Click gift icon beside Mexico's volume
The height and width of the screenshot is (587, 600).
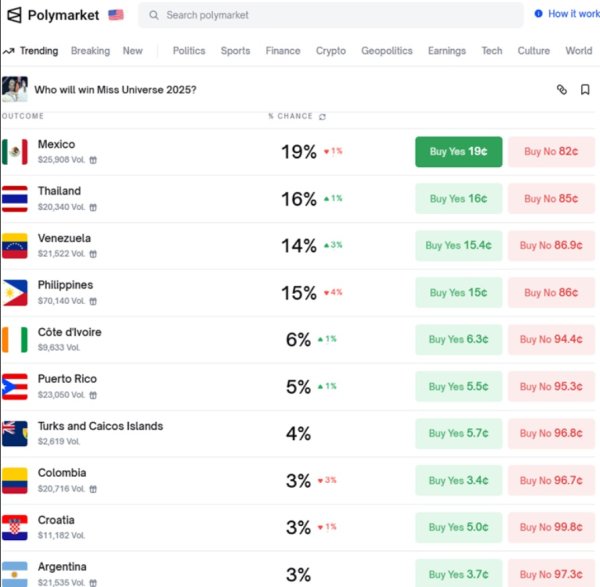93,160
